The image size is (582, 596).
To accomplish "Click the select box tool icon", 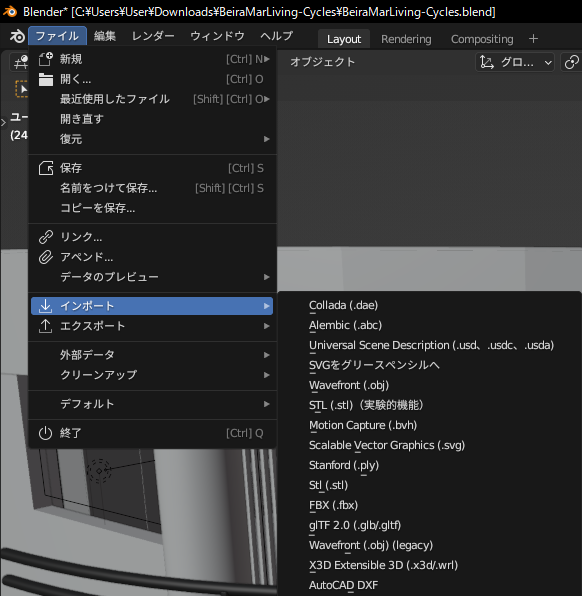I will [x=21, y=89].
